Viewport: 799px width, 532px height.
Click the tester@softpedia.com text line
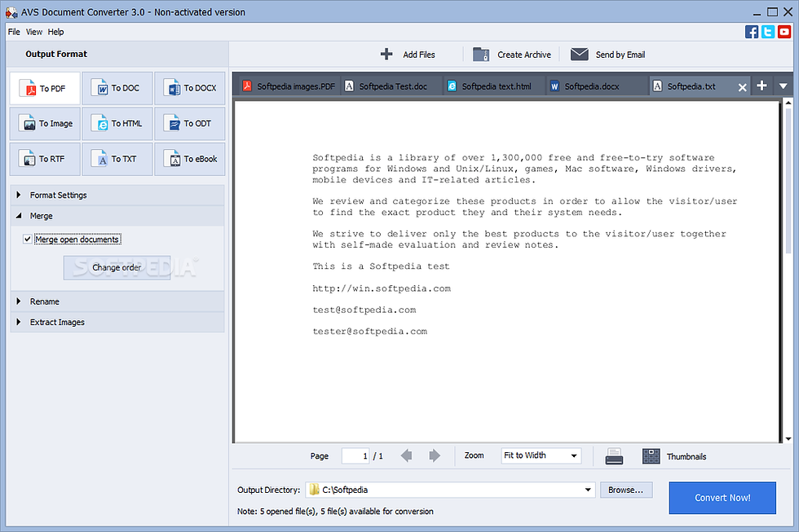(x=370, y=331)
